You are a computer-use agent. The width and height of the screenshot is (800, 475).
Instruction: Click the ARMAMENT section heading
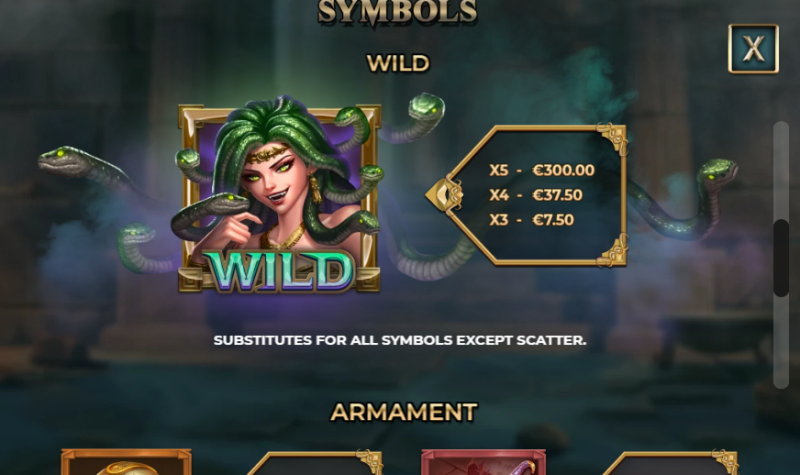click(404, 412)
